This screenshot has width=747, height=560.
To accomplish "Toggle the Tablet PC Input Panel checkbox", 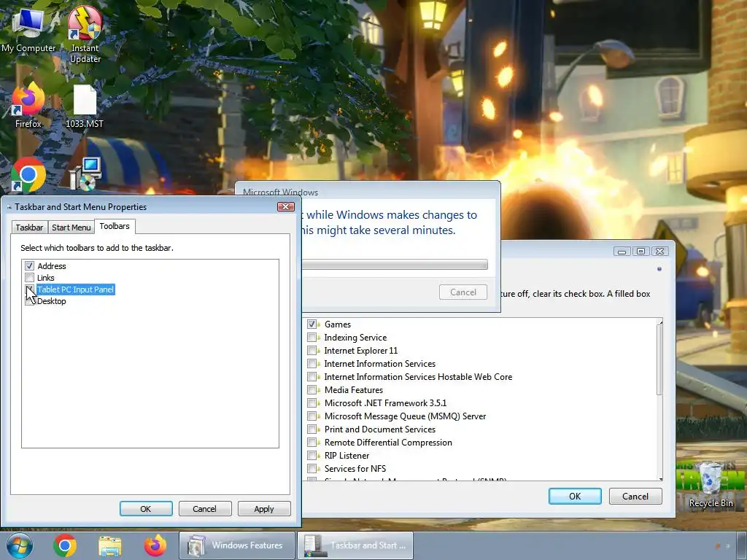I will (x=29, y=289).
